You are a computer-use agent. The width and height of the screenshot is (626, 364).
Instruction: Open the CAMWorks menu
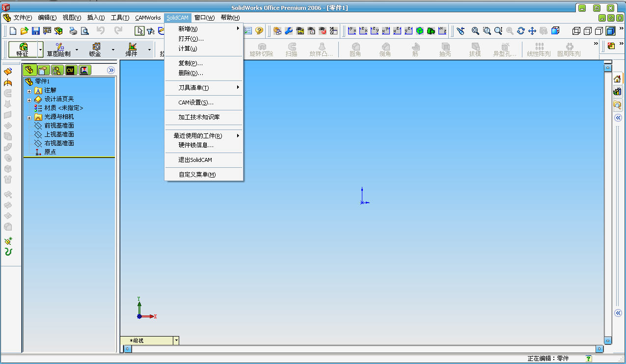148,17
